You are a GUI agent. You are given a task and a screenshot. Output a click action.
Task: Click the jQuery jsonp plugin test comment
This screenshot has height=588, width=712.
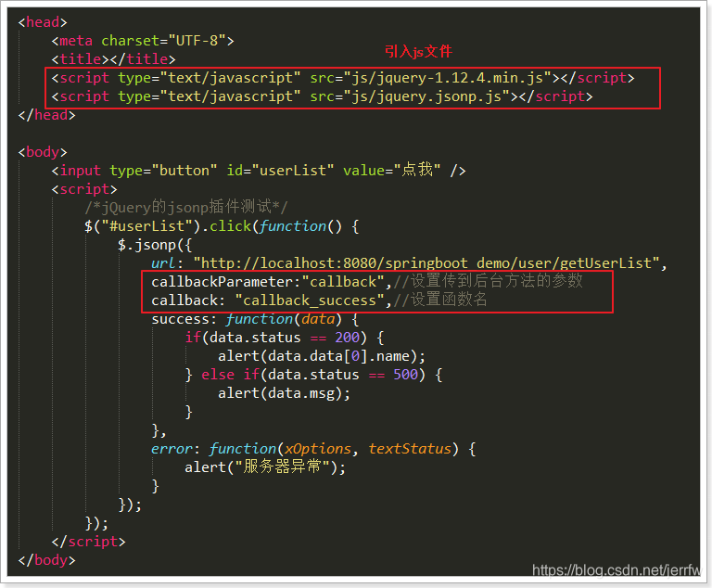pos(186,207)
